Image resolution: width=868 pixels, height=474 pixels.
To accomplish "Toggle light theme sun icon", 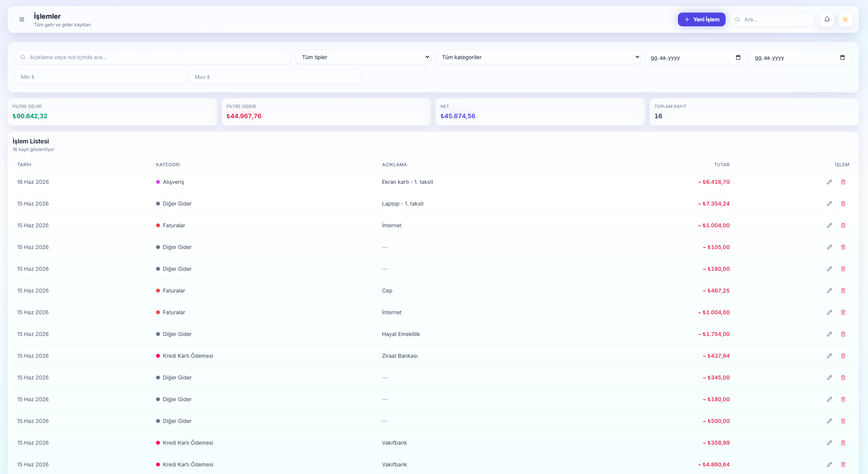I will pos(845,19).
